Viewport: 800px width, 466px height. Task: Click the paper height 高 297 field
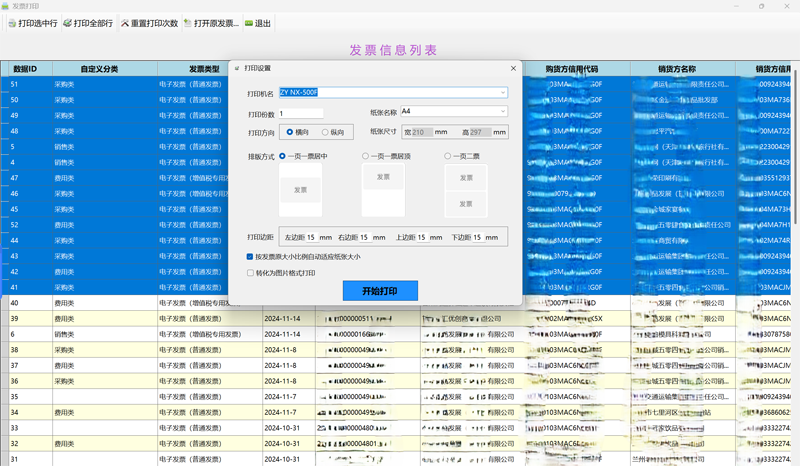(x=480, y=132)
